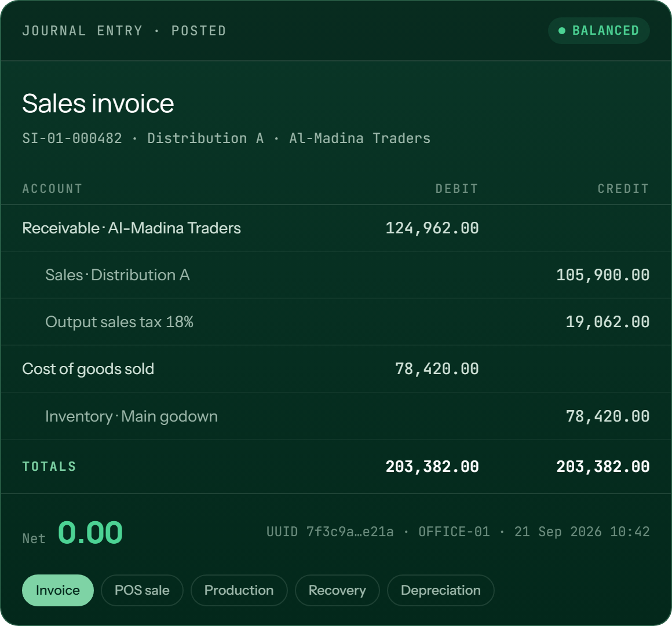The height and width of the screenshot is (626, 672).
Task: Click the total debit 203,382.00
Action: 432,467
